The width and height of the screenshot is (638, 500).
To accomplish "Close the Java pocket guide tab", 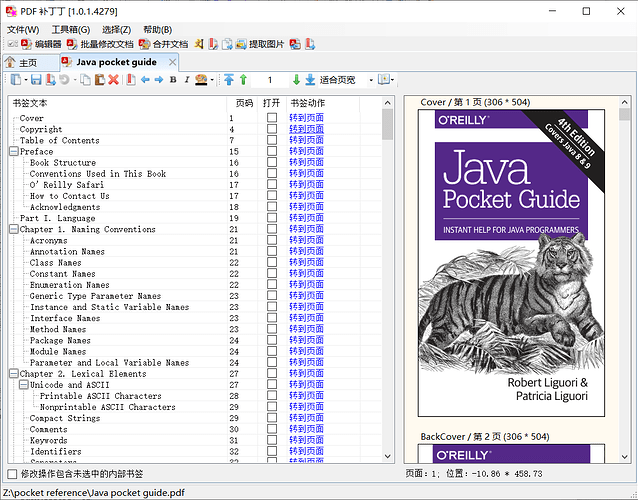I will [x=173, y=62].
